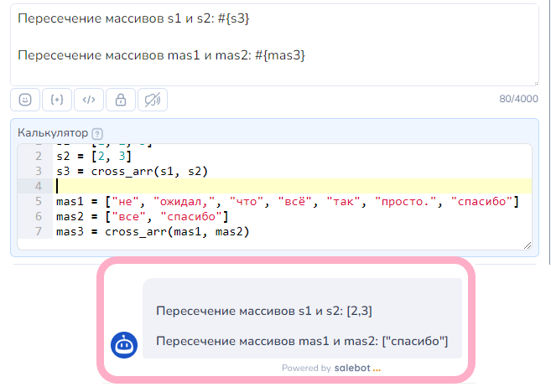The image size is (551, 392).
Task: Click the Калькулятор section label
Action: pos(54,132)
